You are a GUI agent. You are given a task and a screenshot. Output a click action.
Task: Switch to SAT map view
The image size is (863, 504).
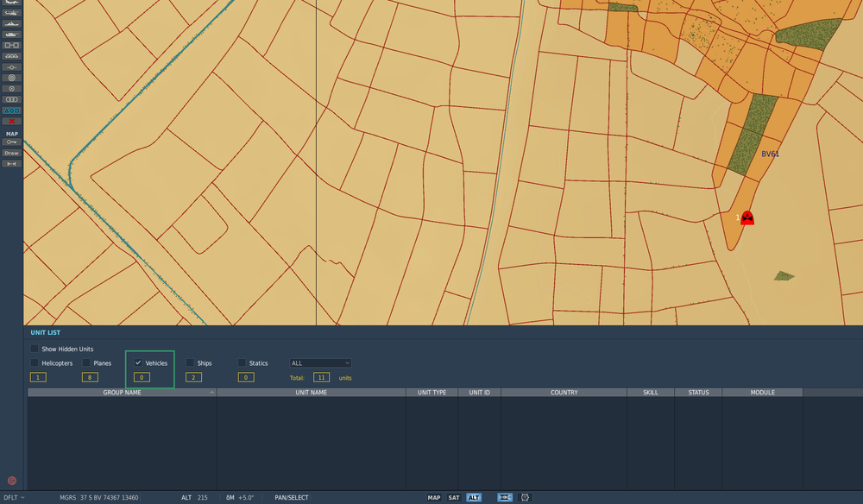click(454, 498)
